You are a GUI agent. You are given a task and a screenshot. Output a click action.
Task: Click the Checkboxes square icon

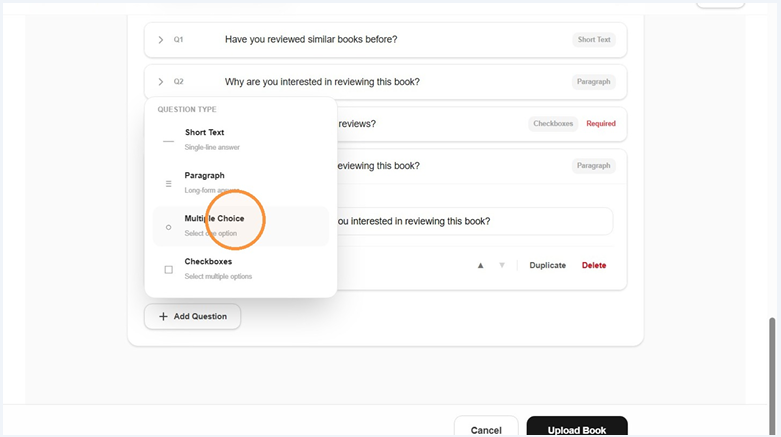click(168, 270)
